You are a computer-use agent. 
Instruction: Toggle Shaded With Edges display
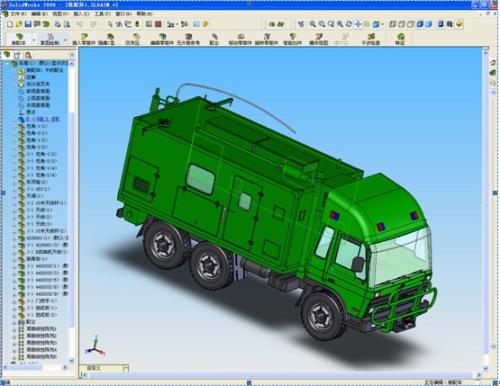420,24
